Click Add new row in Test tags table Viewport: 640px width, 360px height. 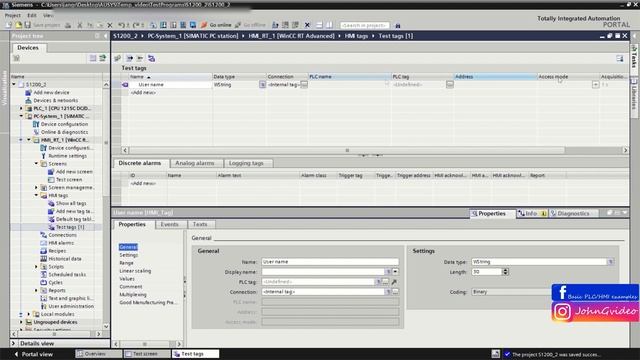click(143, 93)
